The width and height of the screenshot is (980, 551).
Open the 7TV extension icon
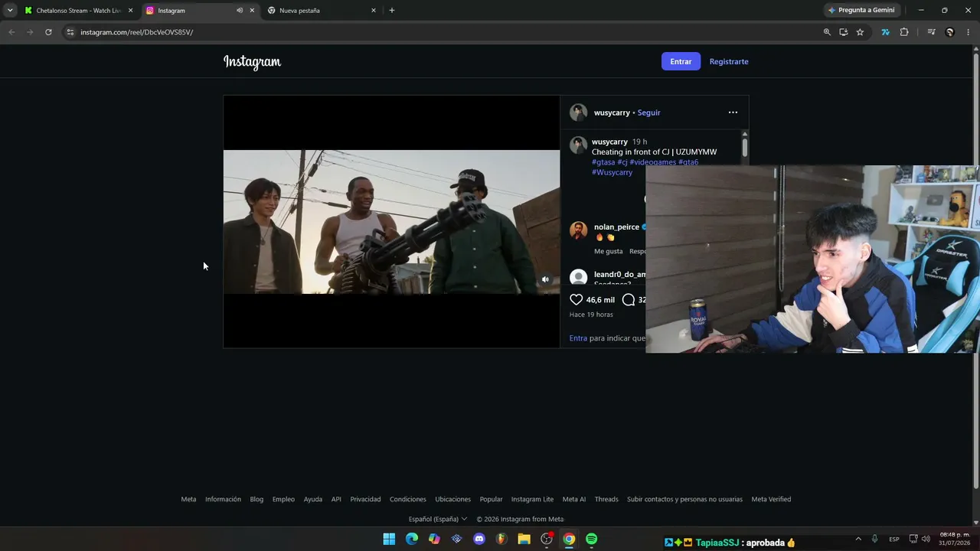click(x=886, y=32)
